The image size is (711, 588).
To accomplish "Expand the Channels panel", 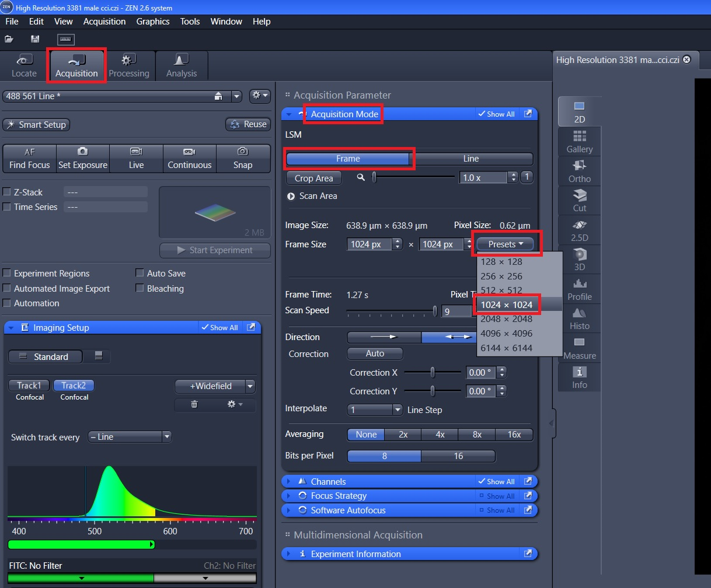I will (x=328, y=482).
